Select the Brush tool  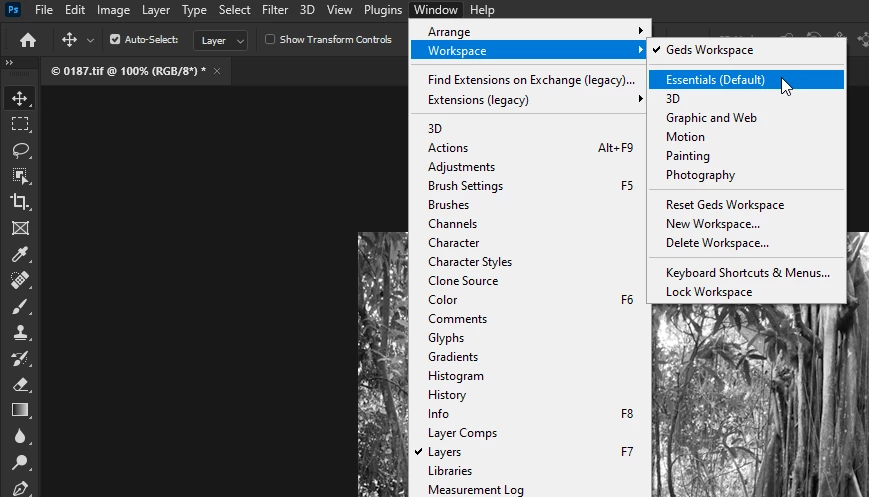20,306
